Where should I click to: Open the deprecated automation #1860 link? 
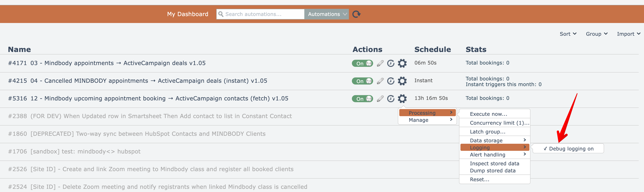click(148, 134)
